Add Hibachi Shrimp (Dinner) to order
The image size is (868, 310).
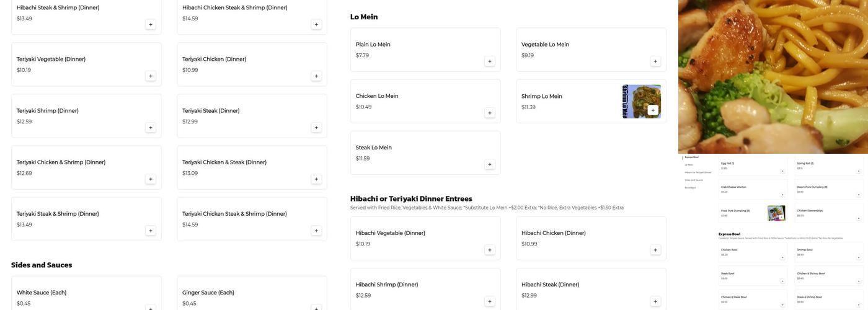(489, 301)
